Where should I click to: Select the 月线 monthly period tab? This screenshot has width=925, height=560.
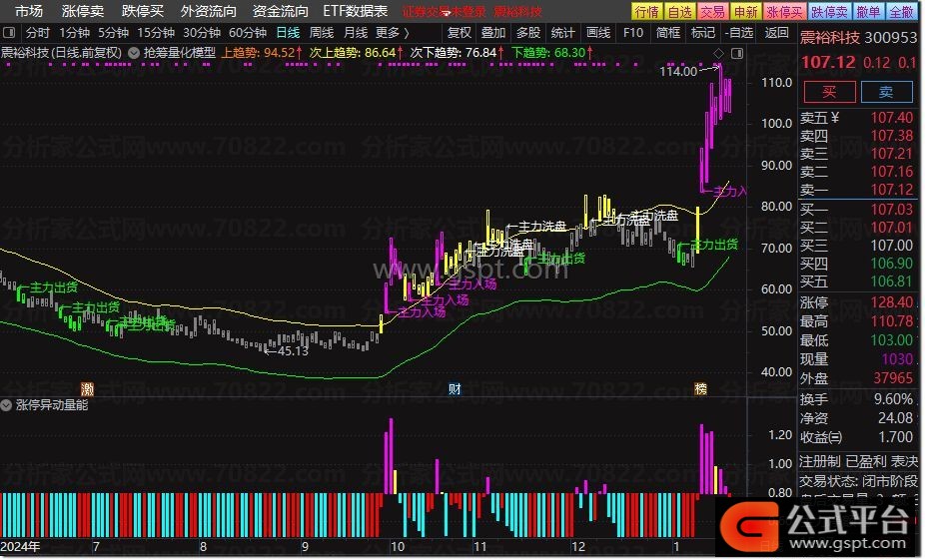pos(356,33)
